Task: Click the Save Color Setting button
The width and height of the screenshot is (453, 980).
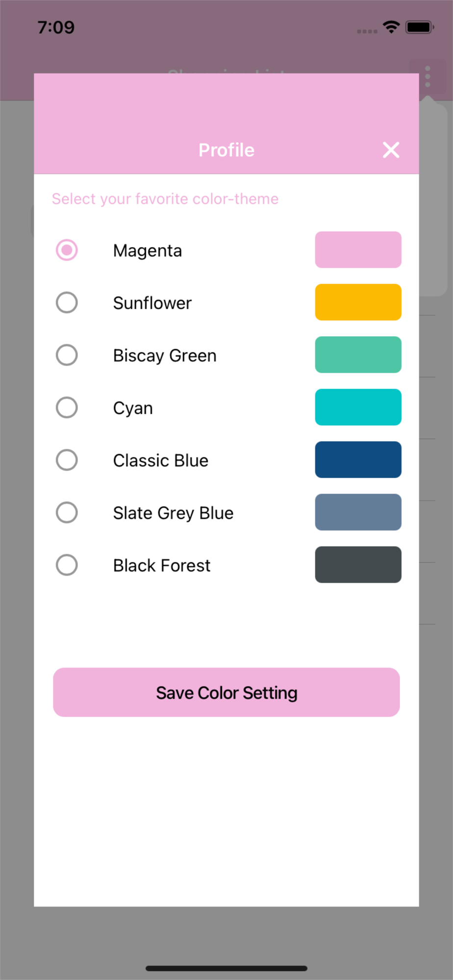Action: click(226, 692)
